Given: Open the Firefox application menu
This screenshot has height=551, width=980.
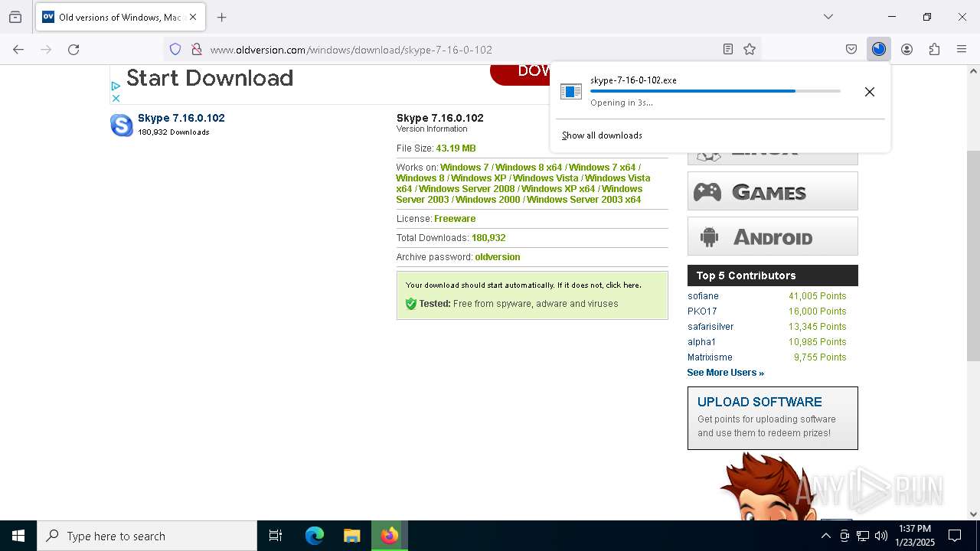Looking at the screenshot, I should tap(962, 49).
